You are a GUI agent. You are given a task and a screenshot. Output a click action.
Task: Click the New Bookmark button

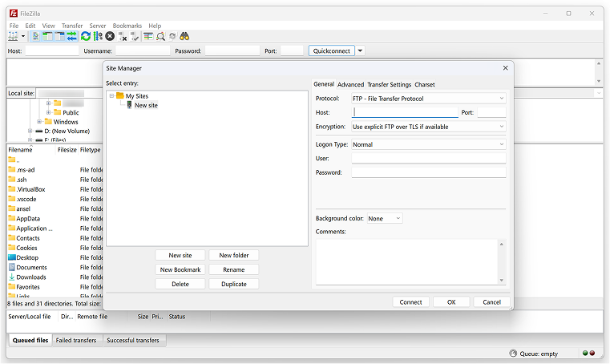(x=180, y=269)
